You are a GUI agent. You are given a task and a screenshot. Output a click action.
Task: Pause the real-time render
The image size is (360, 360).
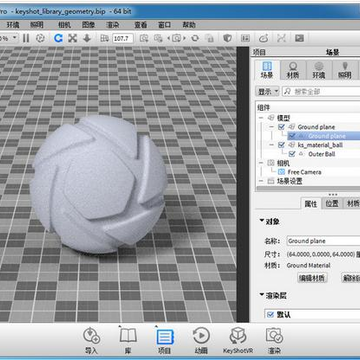click(26, 38)
